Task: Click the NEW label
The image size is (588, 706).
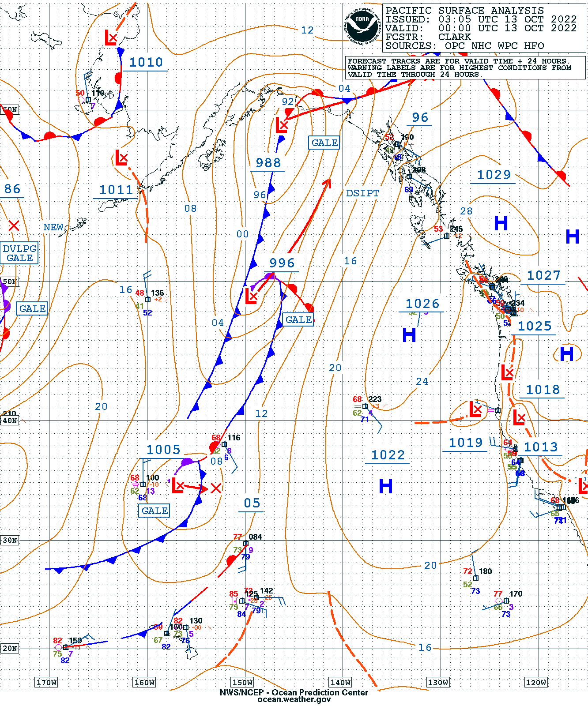Action: click(x=53, y=227)
